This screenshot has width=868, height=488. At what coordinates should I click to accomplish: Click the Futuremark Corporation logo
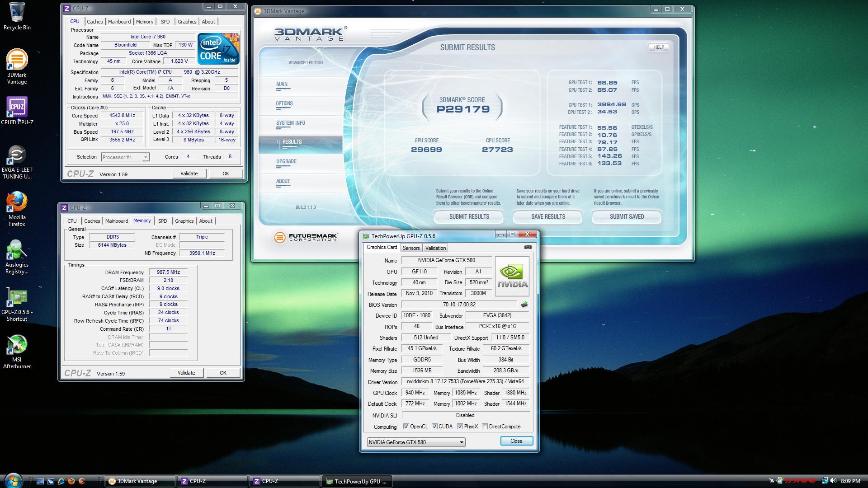click(306, 237)
